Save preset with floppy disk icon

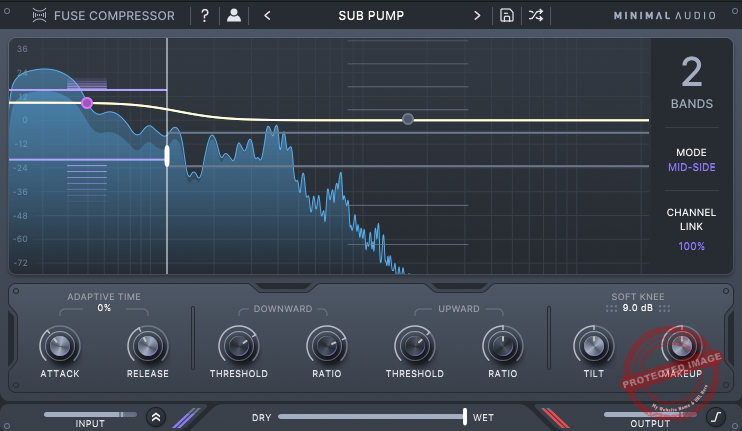[506, 16]
